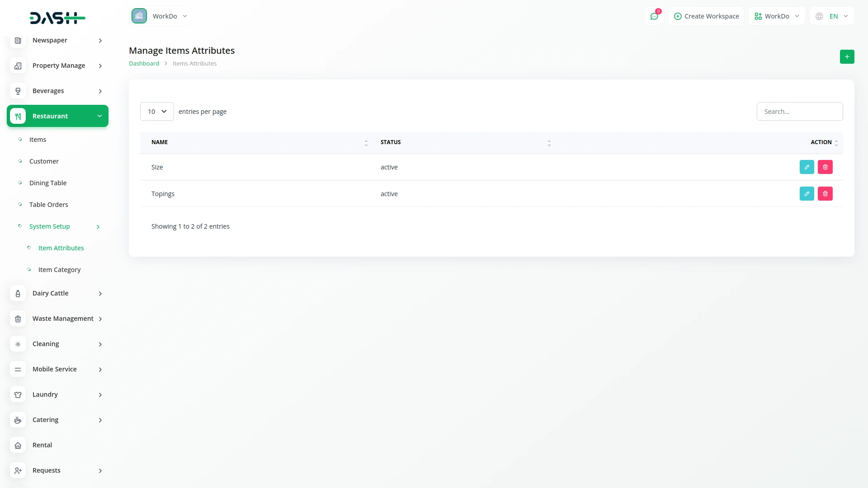
Task: Click the Dashboard breadcrumb link
Action: pos(144,64)
